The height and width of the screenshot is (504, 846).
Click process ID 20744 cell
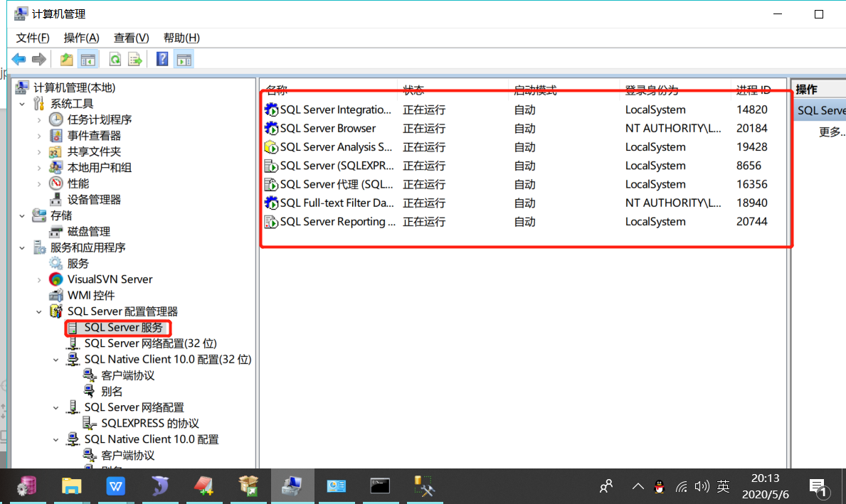751,222
